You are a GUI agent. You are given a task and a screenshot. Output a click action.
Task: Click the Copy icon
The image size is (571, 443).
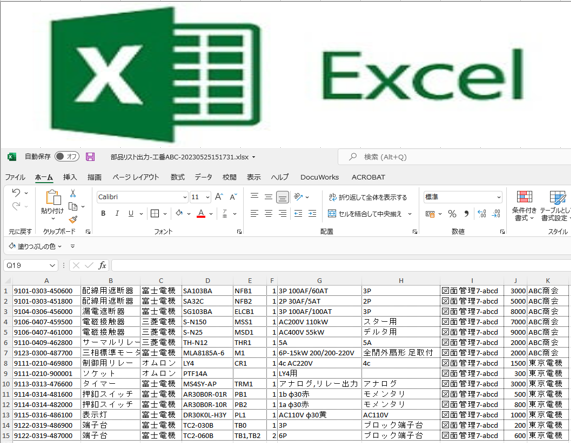click(x=73, y=206)
